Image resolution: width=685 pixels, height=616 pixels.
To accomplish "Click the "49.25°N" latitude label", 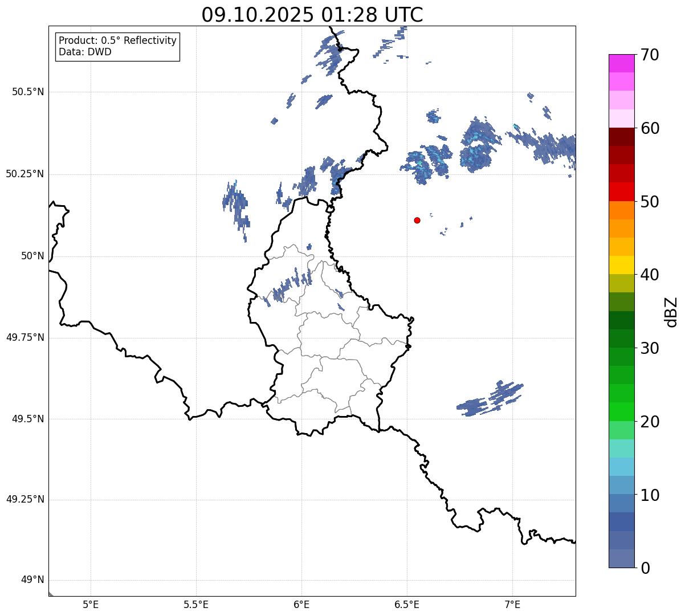I will (25, 499).
